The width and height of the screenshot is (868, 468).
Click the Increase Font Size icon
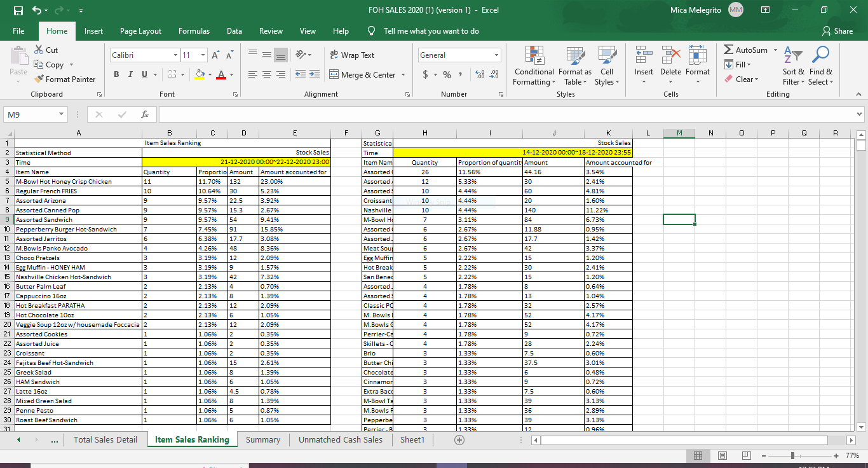click(214, 55)
